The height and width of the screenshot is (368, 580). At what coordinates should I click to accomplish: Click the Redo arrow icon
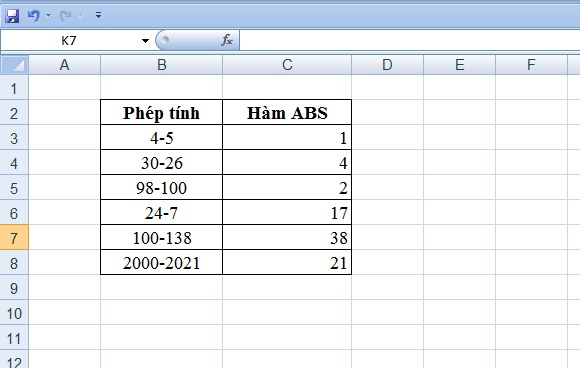(65, 16)
